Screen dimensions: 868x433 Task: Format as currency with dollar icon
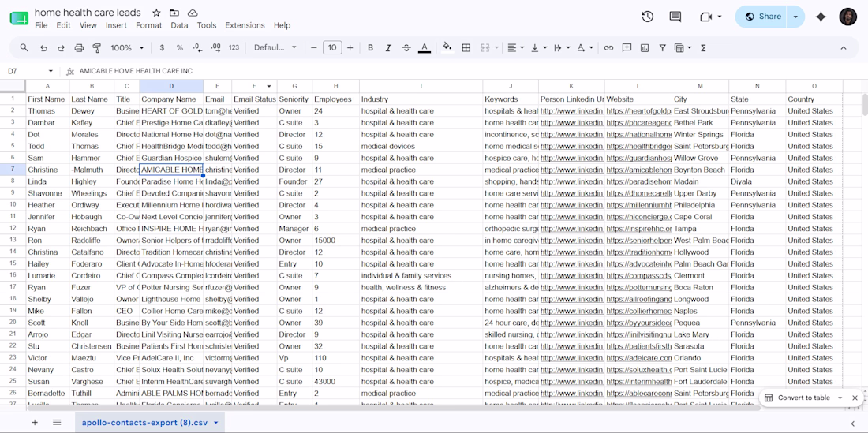tap(162, 48)
